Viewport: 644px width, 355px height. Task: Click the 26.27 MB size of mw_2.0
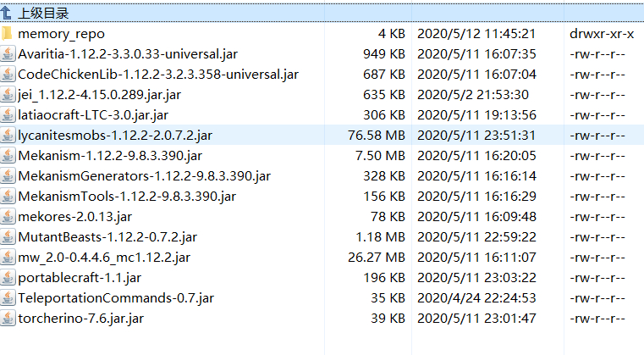pyautogui.click(x=377, y=258)
